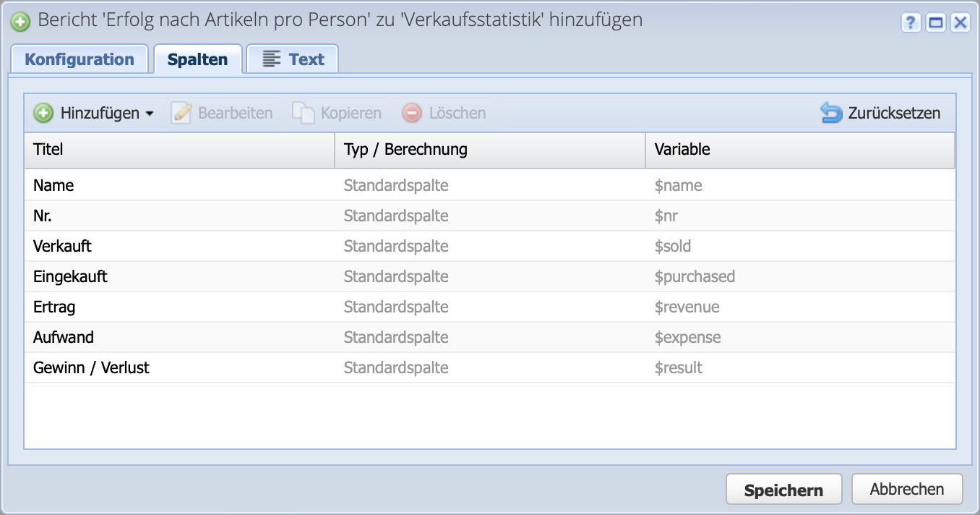Image resolution: width=980 pixels, height=515 pixels.
Task: Select the Bearbeiten pencil icon
Action: [180, 113]
